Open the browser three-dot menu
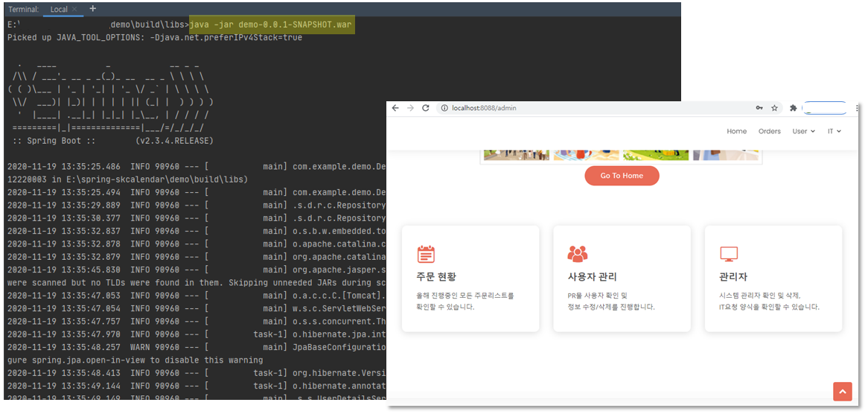The width and height of the screenshot is (868, 414). [858, 108]
